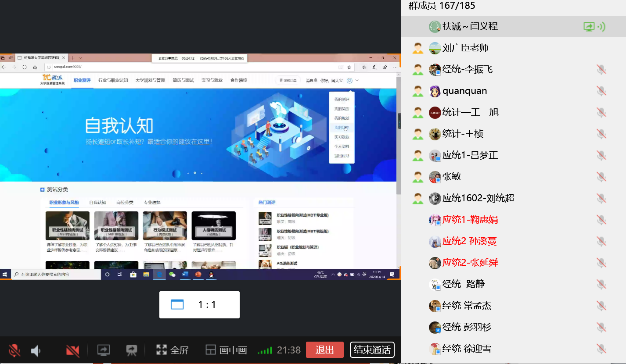Turn on the camera in the call toolbar
This screenshot has width=626, height=364.
pyautogui.click(x=72, y=350)
